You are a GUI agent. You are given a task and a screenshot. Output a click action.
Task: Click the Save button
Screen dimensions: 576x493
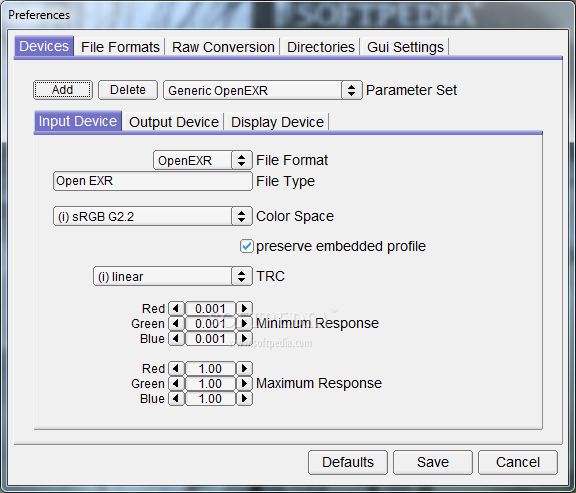point(433,462)
